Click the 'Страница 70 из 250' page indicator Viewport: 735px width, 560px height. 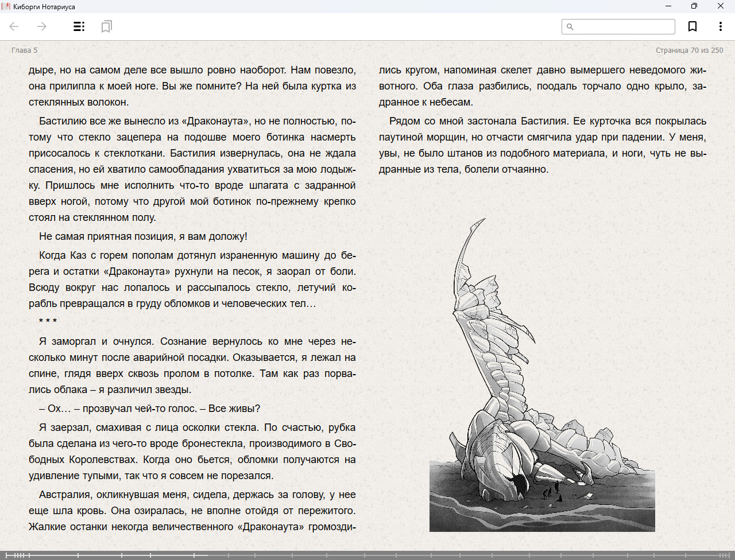[x=689, y=50]
